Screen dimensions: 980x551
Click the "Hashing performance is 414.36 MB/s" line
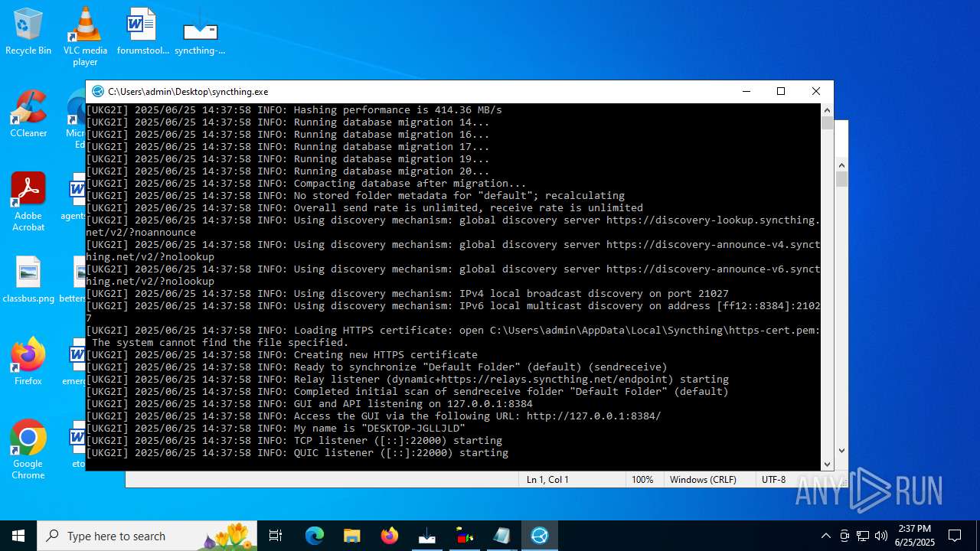click(294, 110)
